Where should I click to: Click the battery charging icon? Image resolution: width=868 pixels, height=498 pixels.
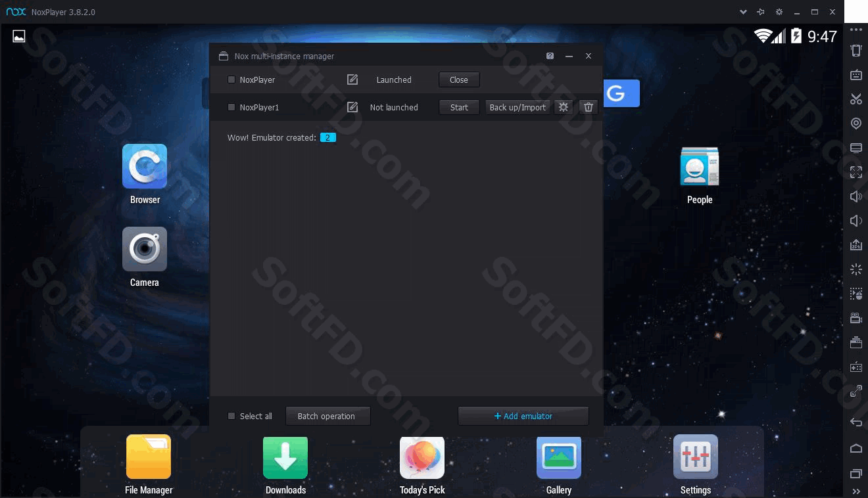pyautogui.click(x=796, y=36)
